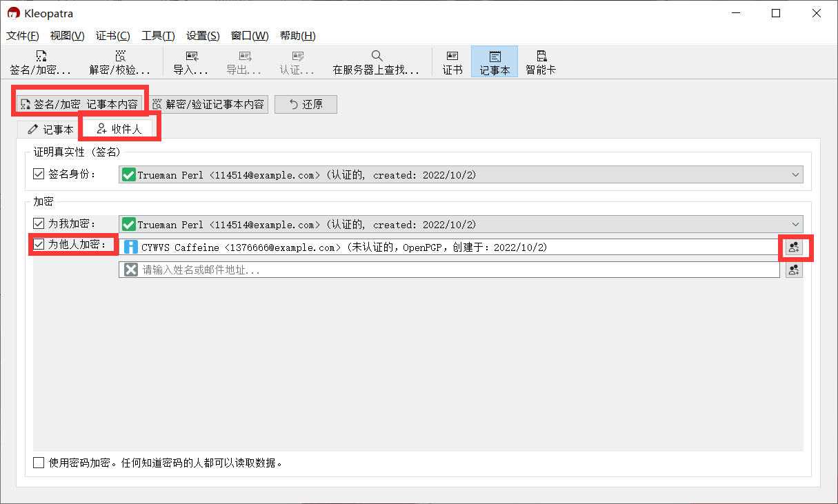Expand the encrypt-for-me certificate dropdown
This screenshot has height=504, width=838.
pos(795,224)
